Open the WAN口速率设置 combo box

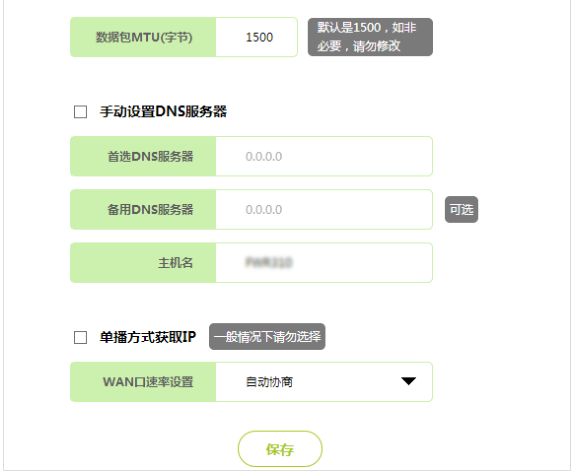coord(324,382)
